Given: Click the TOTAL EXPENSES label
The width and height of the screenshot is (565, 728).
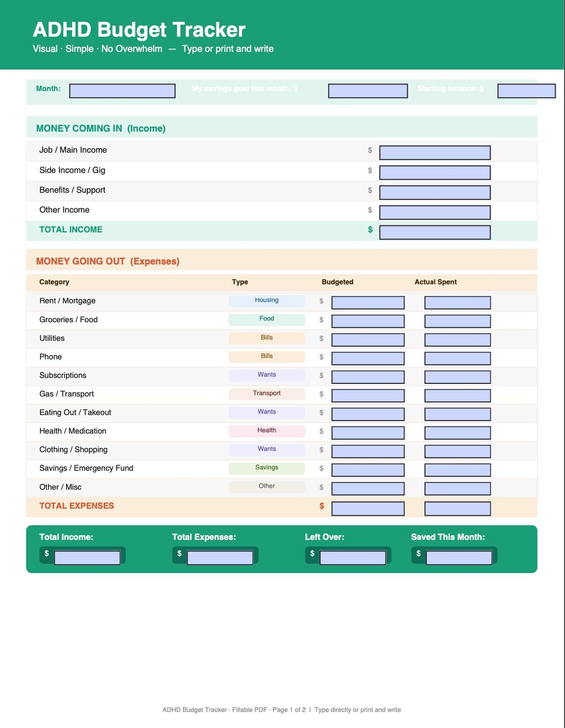Looking at the screenshot, I should 77,506.
